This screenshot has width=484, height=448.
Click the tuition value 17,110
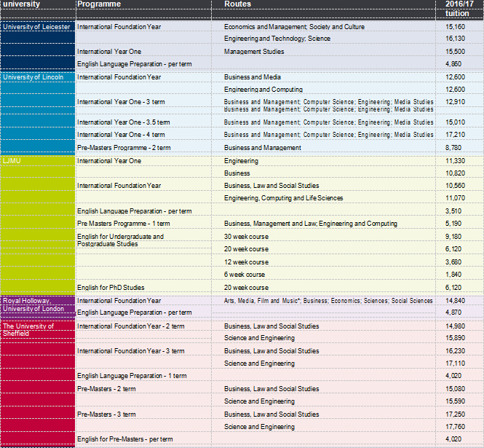[455, 363]
